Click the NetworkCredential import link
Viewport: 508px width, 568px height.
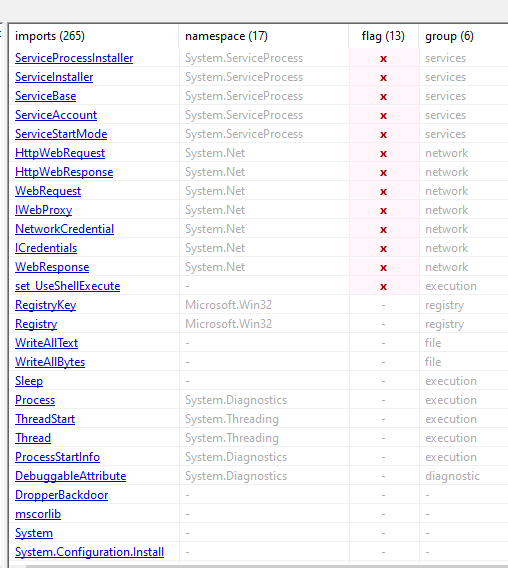point(64,229)
